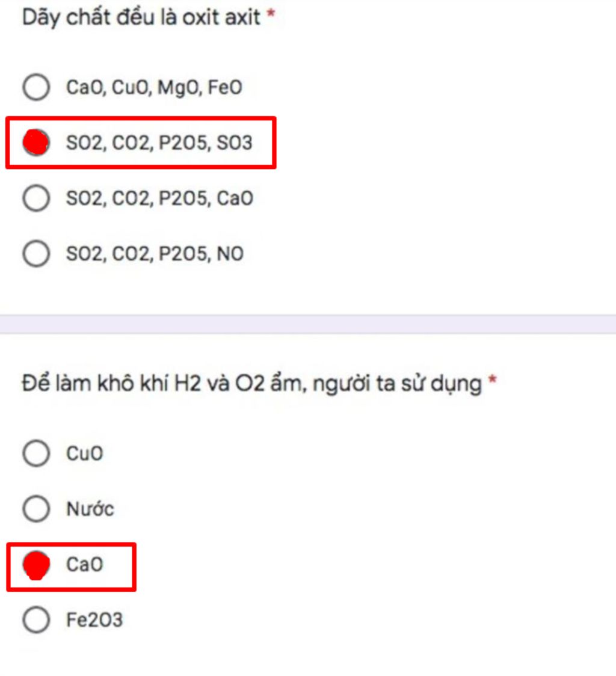The image size is (616, 676).
Task: Pick the radio circle next to Nước
Action: tap(36, 509)
